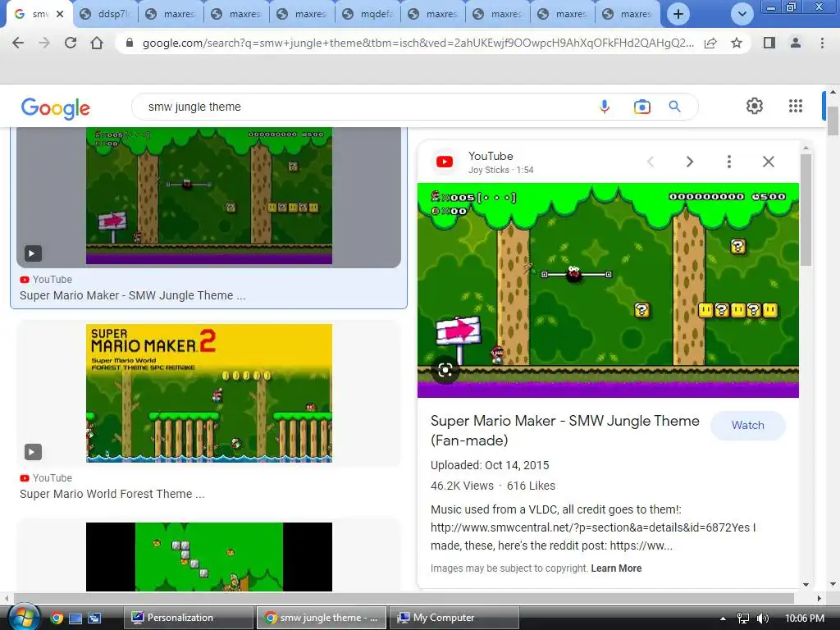This screenshot has height=630, width=840.
Task: Switch to the ddsp7k tab
Action: pos(105,14)
